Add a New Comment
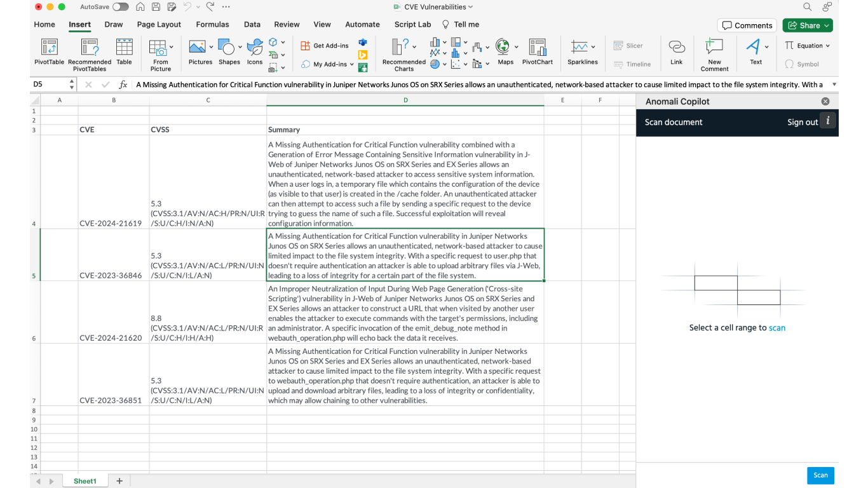The height and width of the screenshot is (488, 868). coord(715,55)
